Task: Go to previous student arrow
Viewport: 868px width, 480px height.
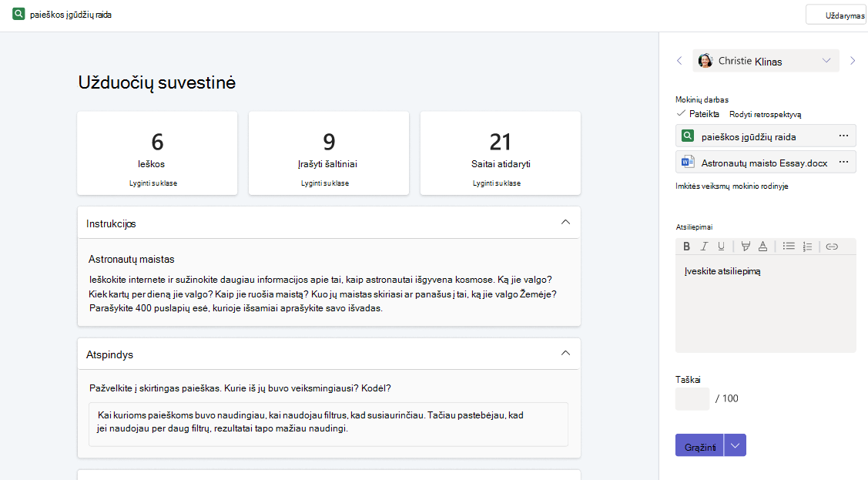Action: (679, 61)
